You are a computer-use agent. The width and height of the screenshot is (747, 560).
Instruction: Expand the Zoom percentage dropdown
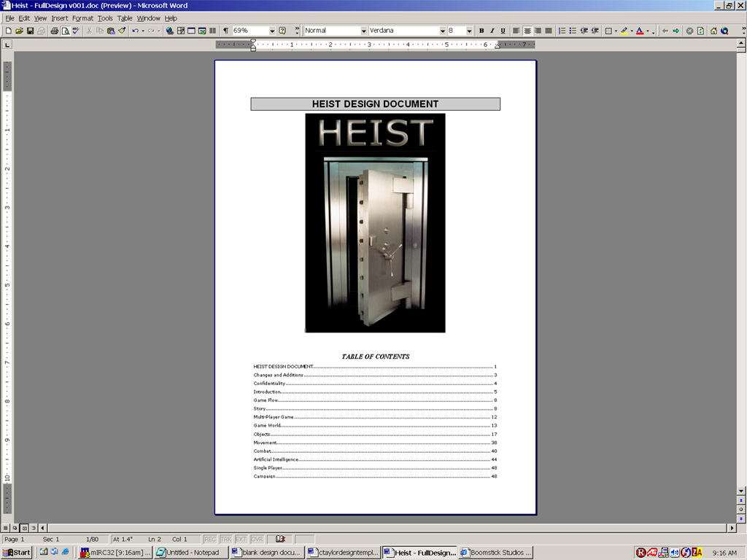[x=271, y=31]
